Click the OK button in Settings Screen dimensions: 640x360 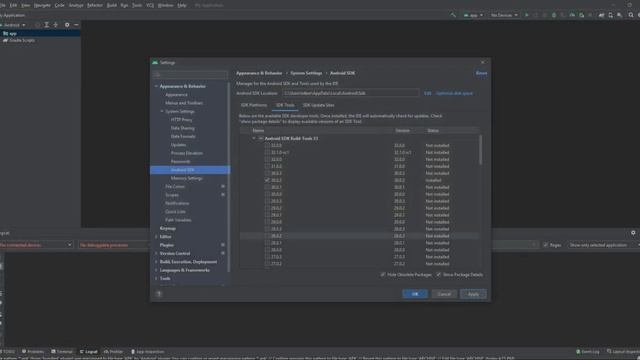415,294
